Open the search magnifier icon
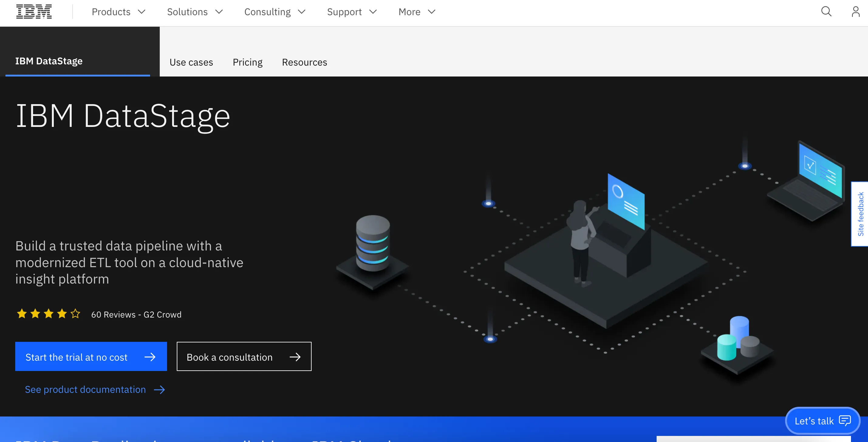868x442 pixels. (826, 12)
